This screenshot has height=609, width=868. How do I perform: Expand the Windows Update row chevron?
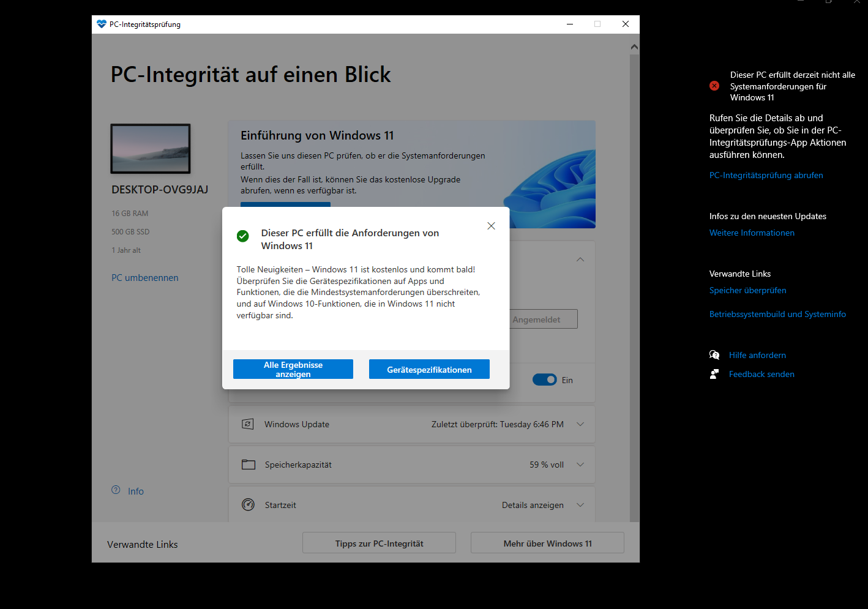coord(580,424)
